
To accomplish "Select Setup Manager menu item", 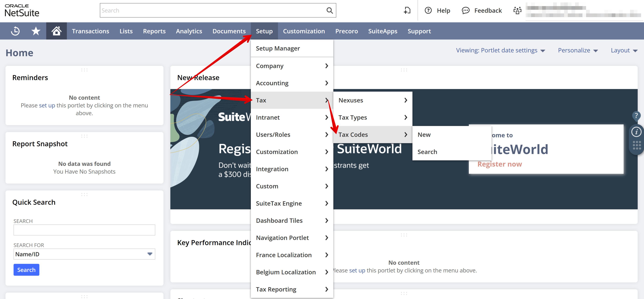I will click(x=292, y=48).
